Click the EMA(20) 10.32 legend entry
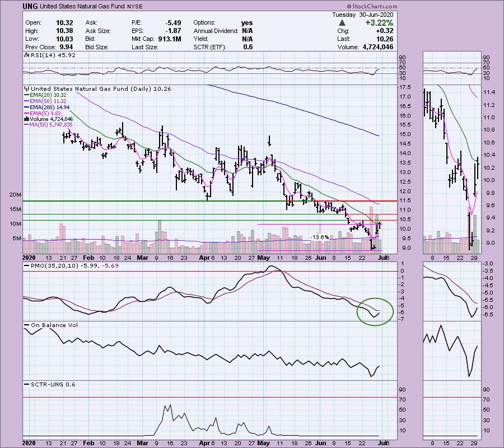Image resolution: width=504 pixels, height=448 pixels. click(x=46, y=95)
